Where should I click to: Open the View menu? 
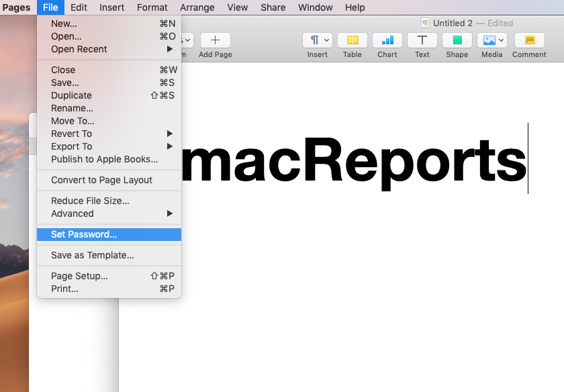(238, 7)
